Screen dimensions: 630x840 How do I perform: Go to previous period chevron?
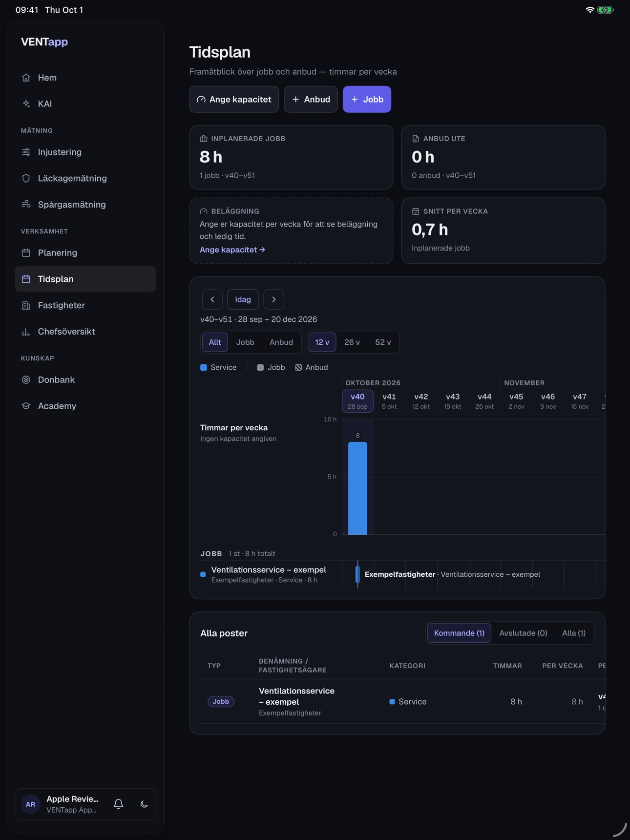[x=212, y=299]
